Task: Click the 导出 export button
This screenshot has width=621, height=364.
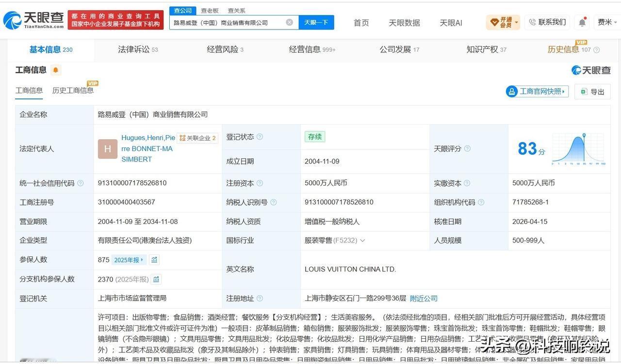Action: click(592, 92)
